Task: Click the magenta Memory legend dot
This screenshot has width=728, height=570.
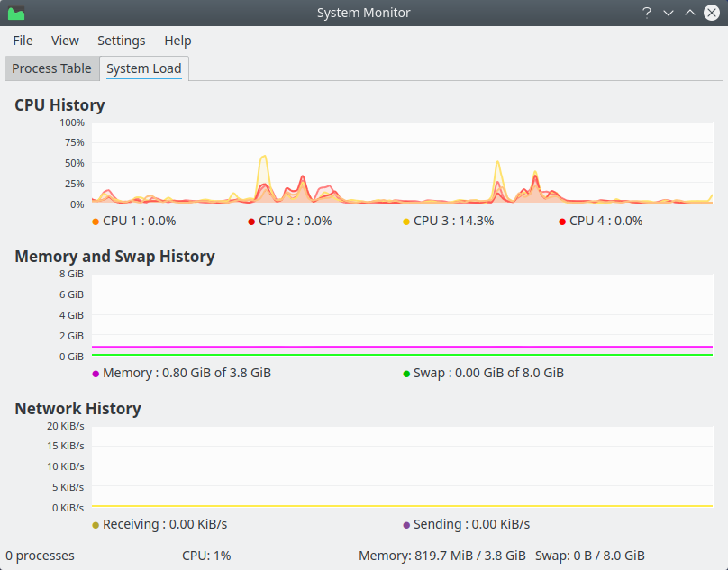Action: [x=96, y=374]
